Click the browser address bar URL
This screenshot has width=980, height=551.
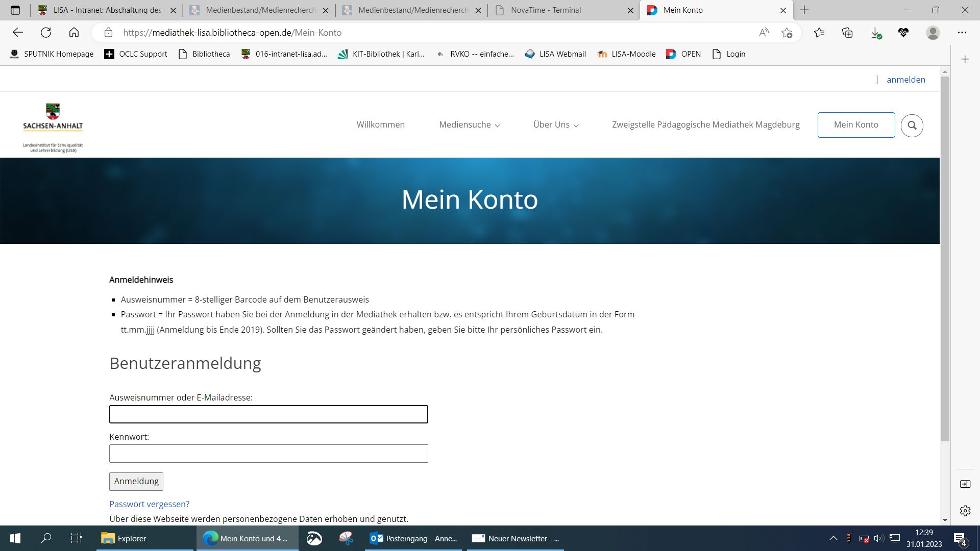click(232, 33)
